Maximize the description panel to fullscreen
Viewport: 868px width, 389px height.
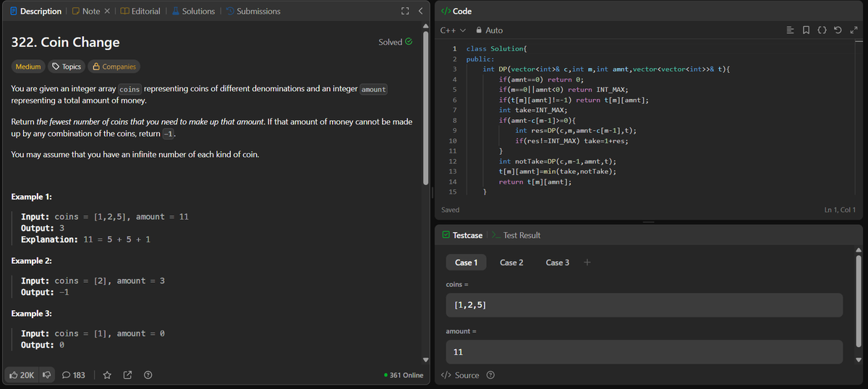pyautogui.click(x=404, y=11)
